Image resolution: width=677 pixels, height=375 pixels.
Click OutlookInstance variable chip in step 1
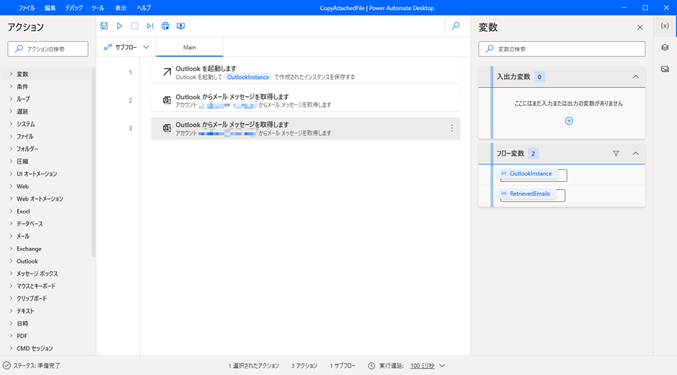[x=248, y=77]
